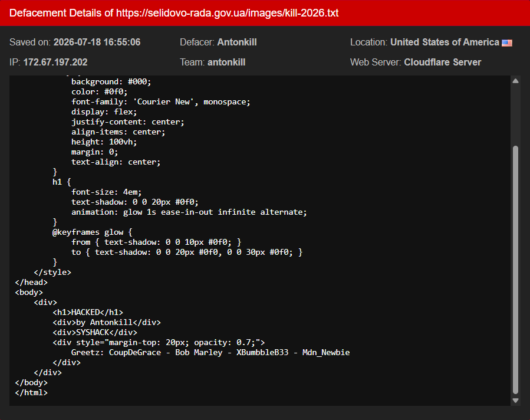530x420 pixels.
Task: Click the "@keyframes glow {" line
Action: click(x=93, y=232)
